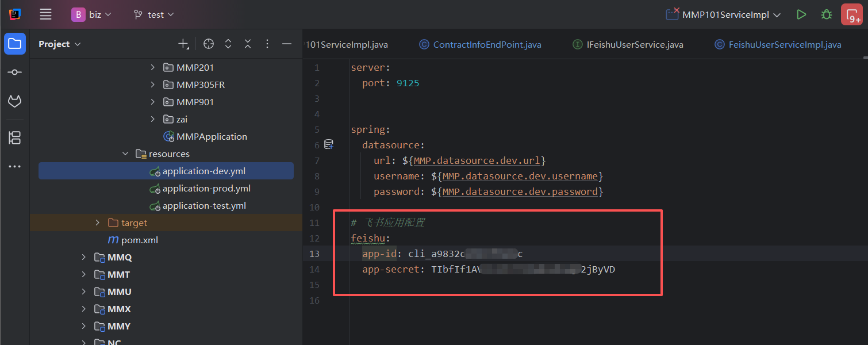
Task: Select the MMP201 tree row label
Action: point(195,67)
